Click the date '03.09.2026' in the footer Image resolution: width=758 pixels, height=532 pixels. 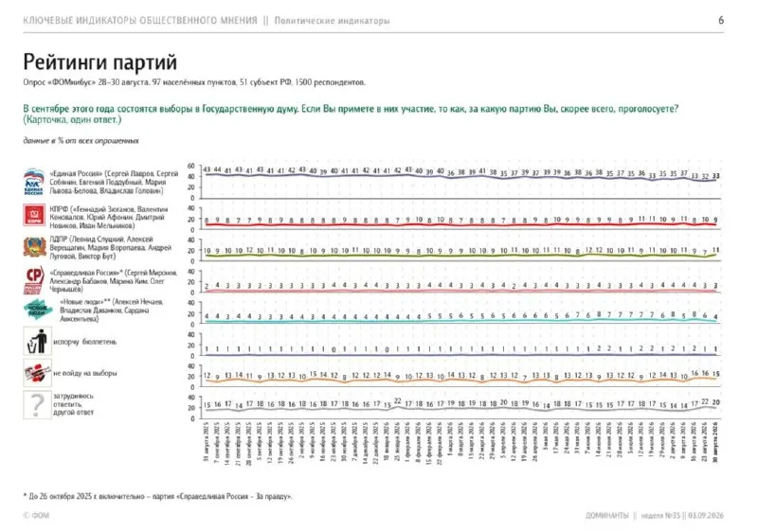tap(706, 515)
